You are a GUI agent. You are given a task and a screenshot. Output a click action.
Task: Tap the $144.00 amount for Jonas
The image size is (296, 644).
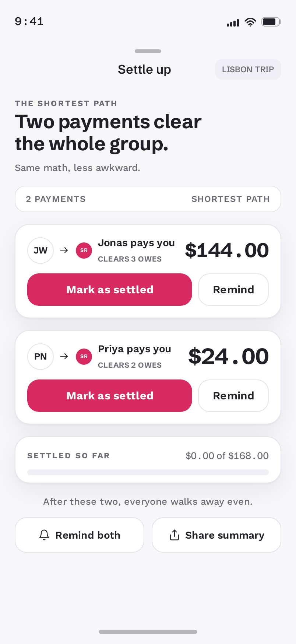click(227, 251)
